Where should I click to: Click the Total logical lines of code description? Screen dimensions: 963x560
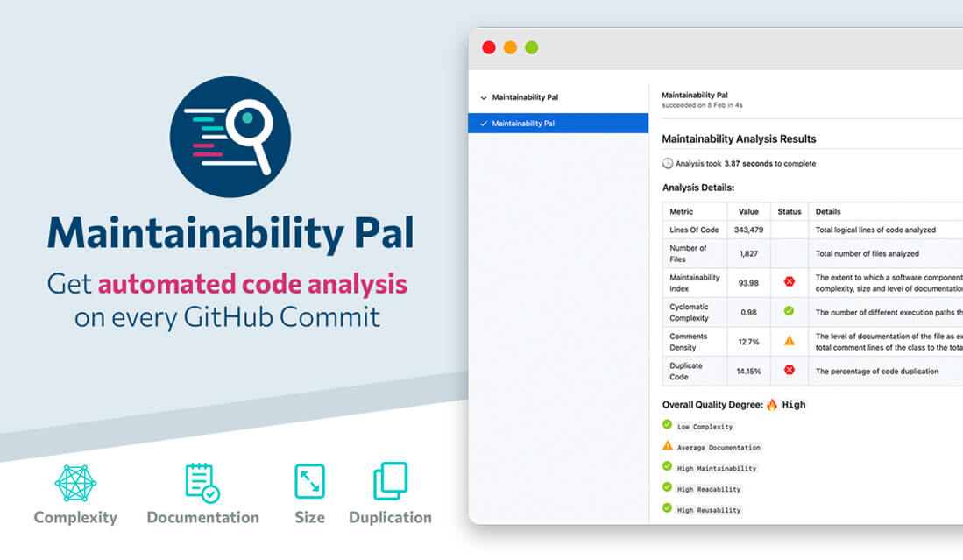(875, 230)
